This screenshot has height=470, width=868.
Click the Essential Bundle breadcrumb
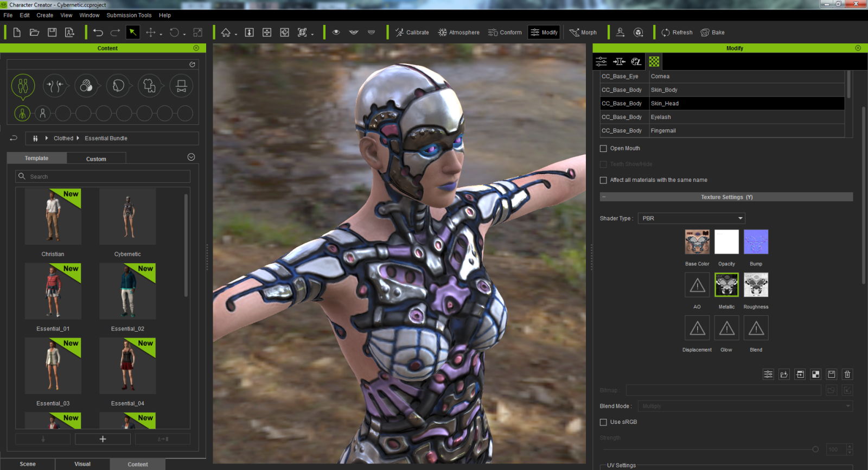click(x=106, y=138)
